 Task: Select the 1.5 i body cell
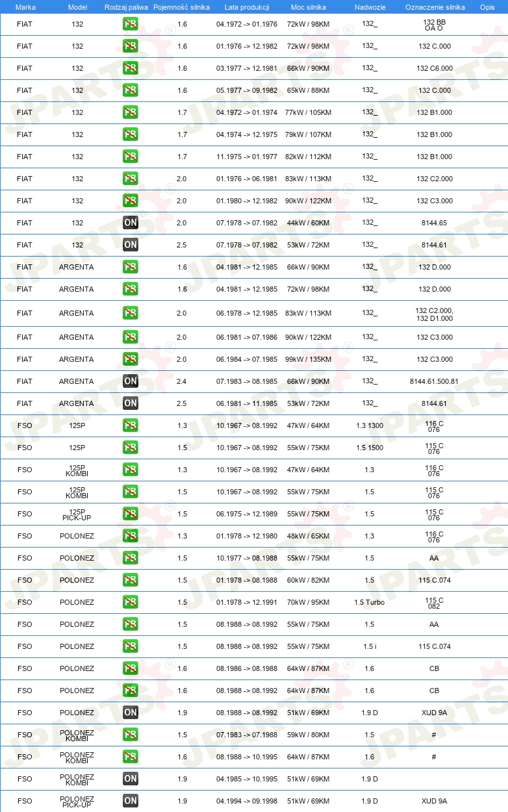tap(370, 646)
